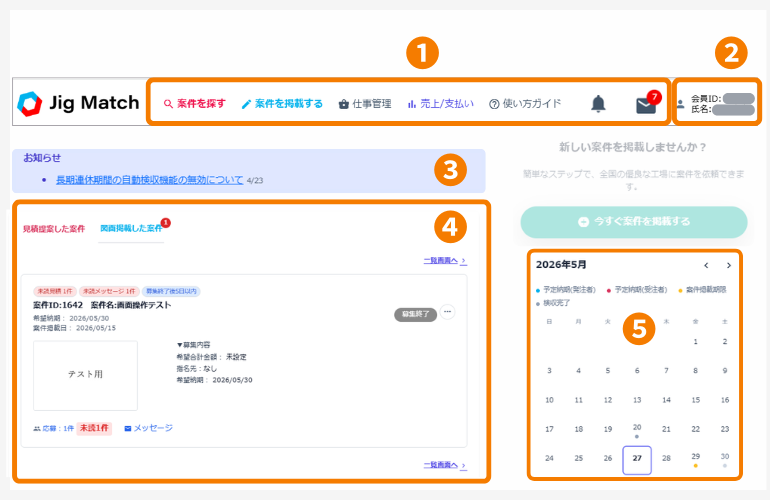This screenshot has height=500, width=770.
Task: Open 長期連休期間の自動検収機能の無効について notice link
Action: pos(149,180)
